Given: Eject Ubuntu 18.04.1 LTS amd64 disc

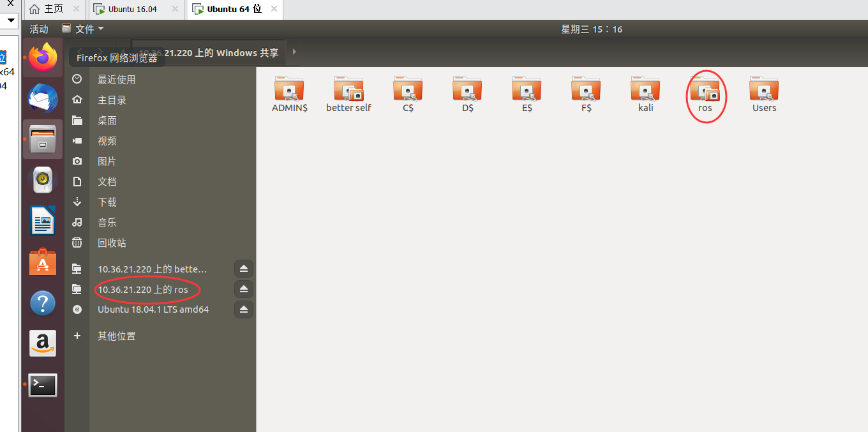Looking at the screenshot, I should (244, 309).
